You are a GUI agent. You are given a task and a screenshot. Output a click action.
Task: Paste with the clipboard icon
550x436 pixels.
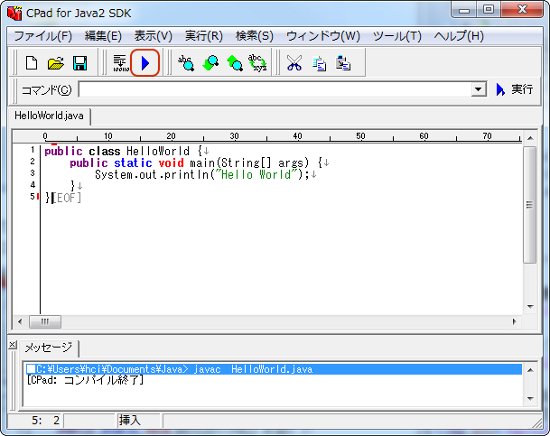(x=343, y=63)
